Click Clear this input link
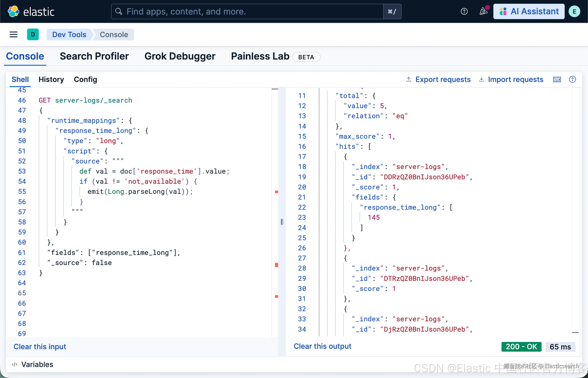Screen dimensions: 588x378 40,346
